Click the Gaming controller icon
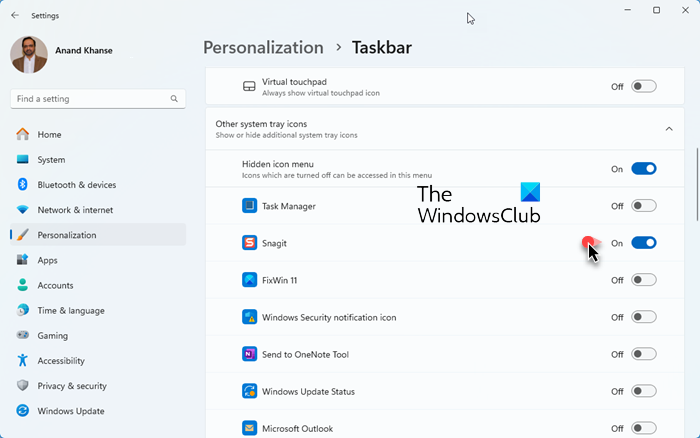This screenshot has width=700, height=438. (23, 335)
